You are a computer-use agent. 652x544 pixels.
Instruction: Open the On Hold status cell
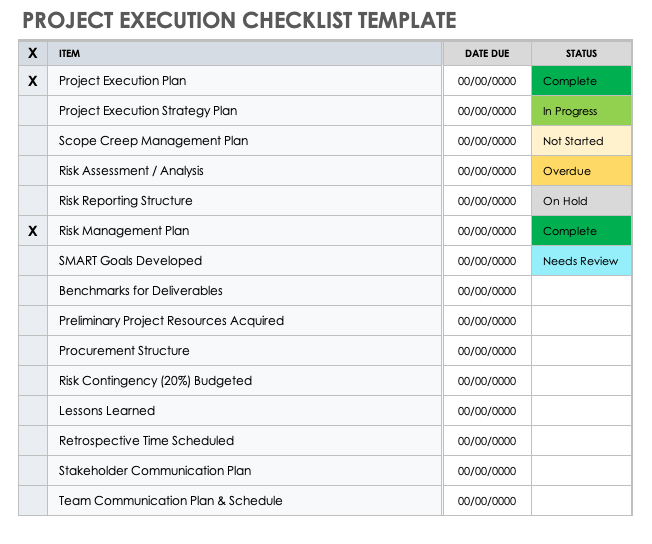[581, 201]
